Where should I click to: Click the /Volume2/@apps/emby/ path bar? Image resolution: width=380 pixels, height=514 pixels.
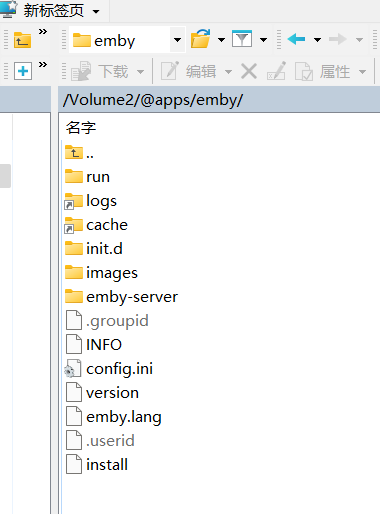(x=219, y=99)
